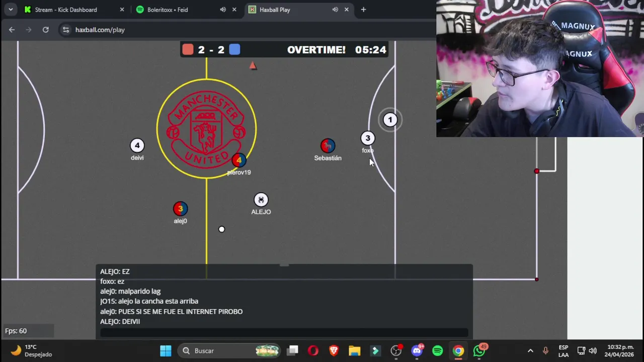Viewport: 644px width, 362px height.
Task: Click the red team color square in scoreboard
Action: 188,49
